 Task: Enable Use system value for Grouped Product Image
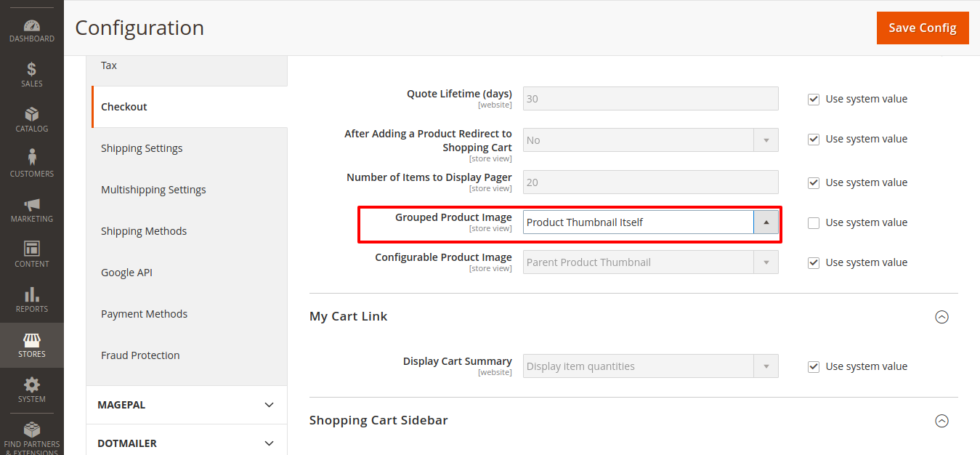pyautogui.click(x=813, y=222)
